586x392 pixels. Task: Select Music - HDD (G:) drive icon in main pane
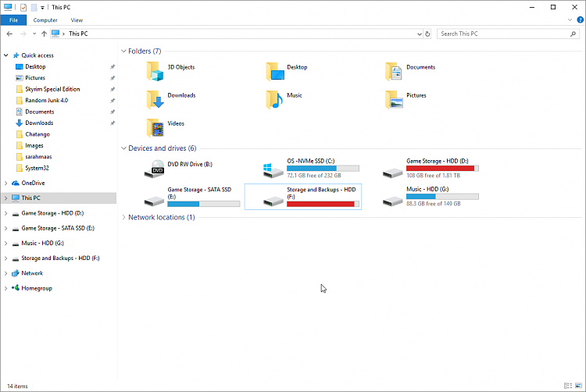pyautogui.click(x=392, y=201)
